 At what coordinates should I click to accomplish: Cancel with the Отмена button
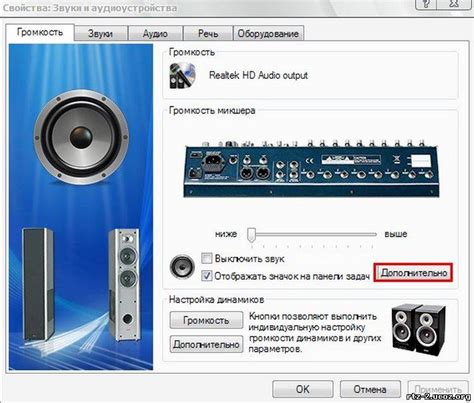(x=370, y=389)
